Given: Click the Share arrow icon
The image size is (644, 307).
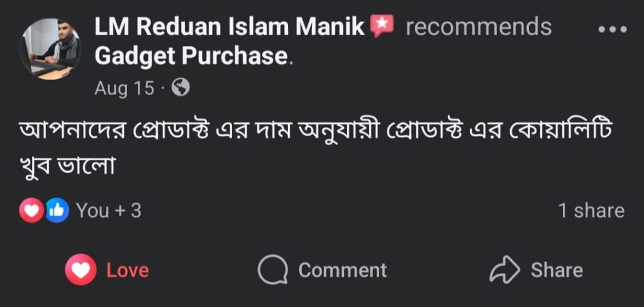Looking at the screenshot, I should click(504, 270).
